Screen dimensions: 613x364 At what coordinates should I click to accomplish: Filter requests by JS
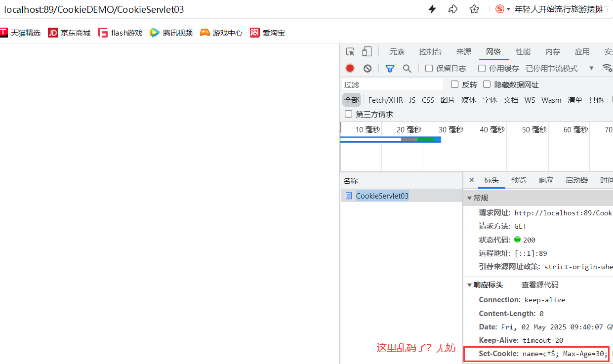click(412, 100)
